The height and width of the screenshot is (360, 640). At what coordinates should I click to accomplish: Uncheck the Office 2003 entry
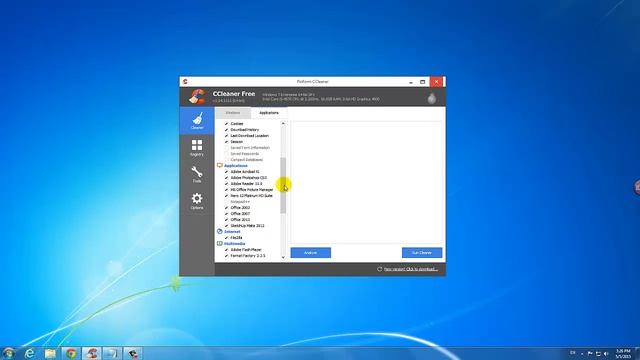(227, 208)
